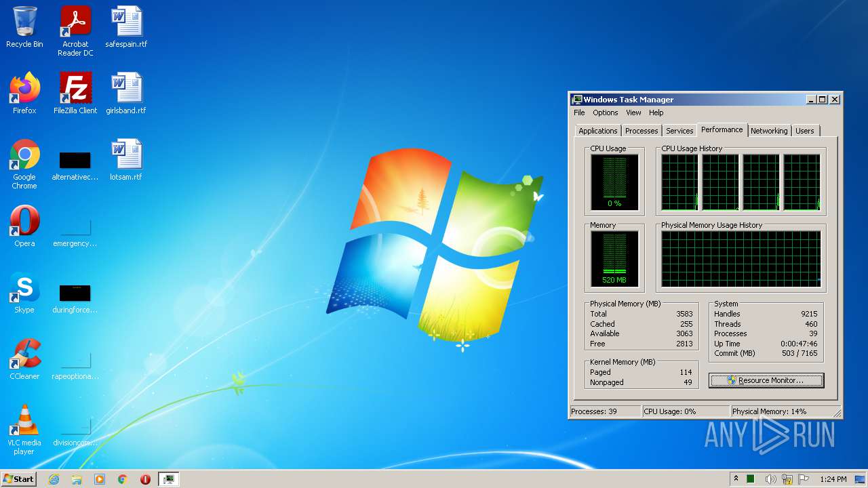The width and height of the screenshot is (868, 488).
Task: Show hidden tray icons arrow
Action: [x=736, y=479]
